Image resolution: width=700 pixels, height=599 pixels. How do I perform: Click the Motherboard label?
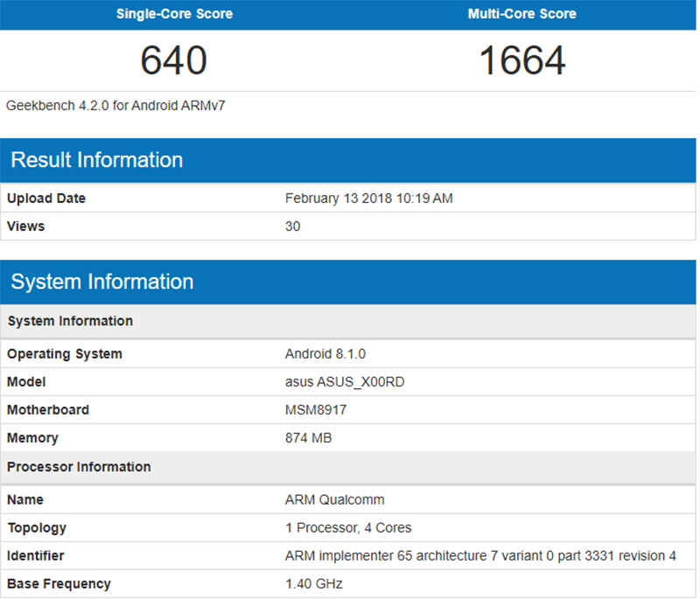[x=48, y=410]
